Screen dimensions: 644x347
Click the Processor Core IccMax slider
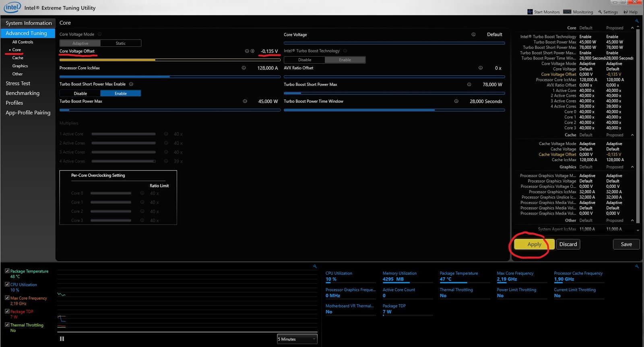(x=170, y=77)
